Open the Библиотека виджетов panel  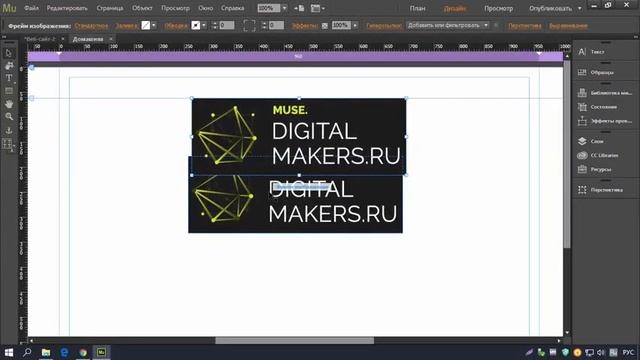tap(606, 93)
